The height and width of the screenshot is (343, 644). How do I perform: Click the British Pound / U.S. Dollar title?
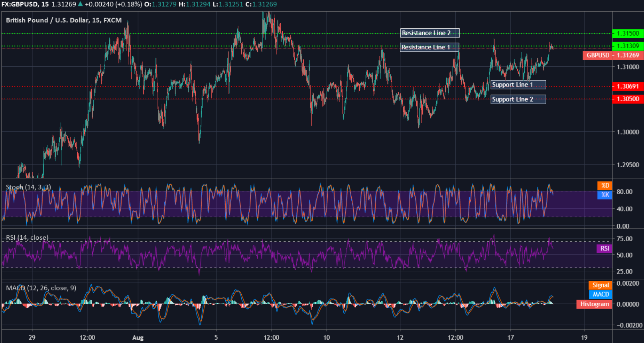coord(64,20)
